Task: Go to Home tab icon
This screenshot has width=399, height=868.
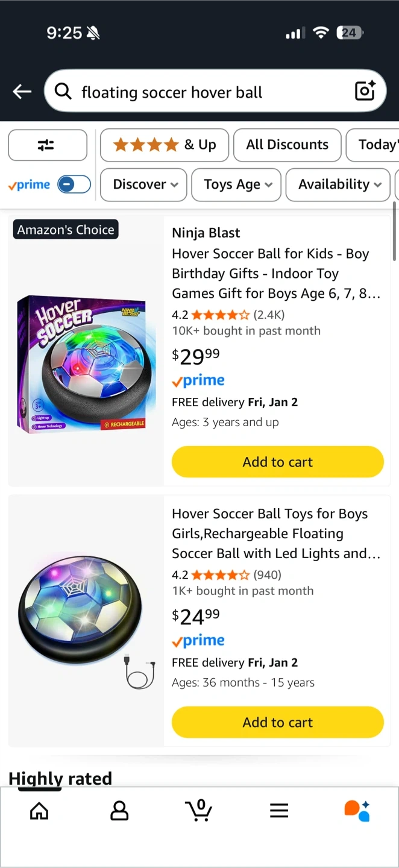Action: click(x=39, y=811)
